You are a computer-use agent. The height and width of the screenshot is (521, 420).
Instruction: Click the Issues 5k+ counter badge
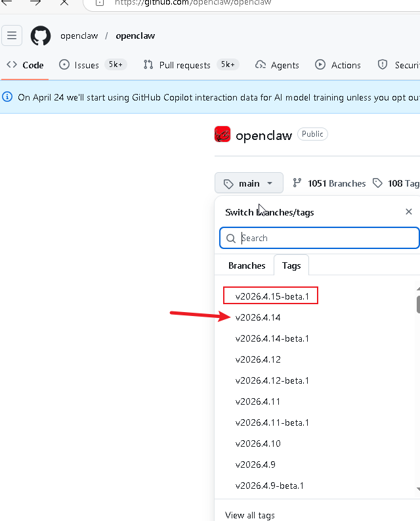tap(115, 64)
